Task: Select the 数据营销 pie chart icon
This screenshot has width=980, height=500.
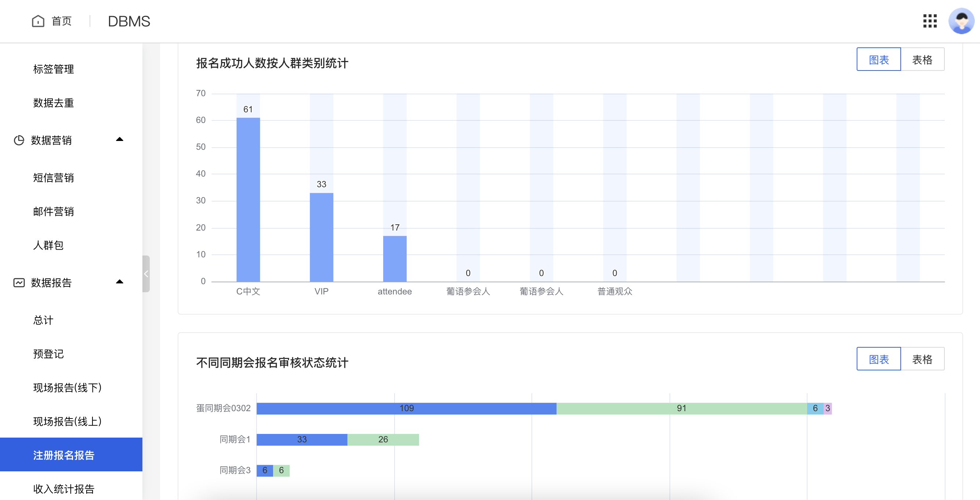Action: (x=19, y=140)
